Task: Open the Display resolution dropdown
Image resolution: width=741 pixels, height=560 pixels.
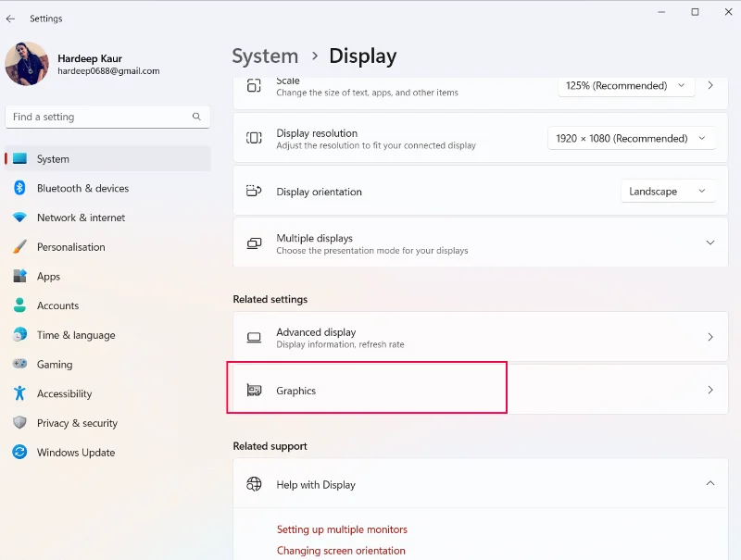Action: 632,138
